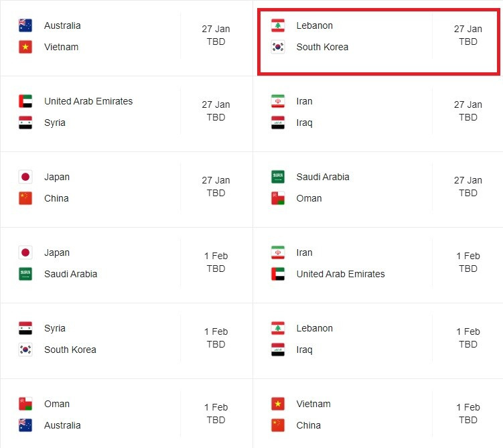Click Vietnam flag in Vietnam vs China match
Screen dimensions: 503x448
(278, 404)
